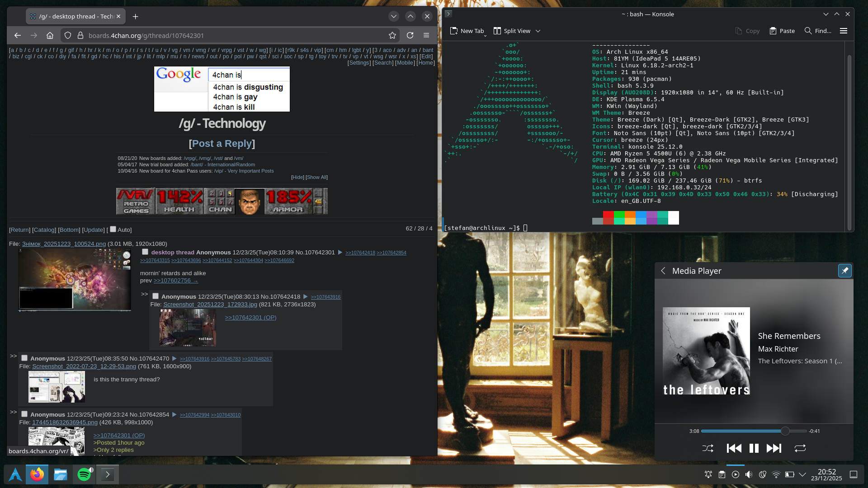
Task: Enable the Auto update checkbox
Action: (113, 229)
